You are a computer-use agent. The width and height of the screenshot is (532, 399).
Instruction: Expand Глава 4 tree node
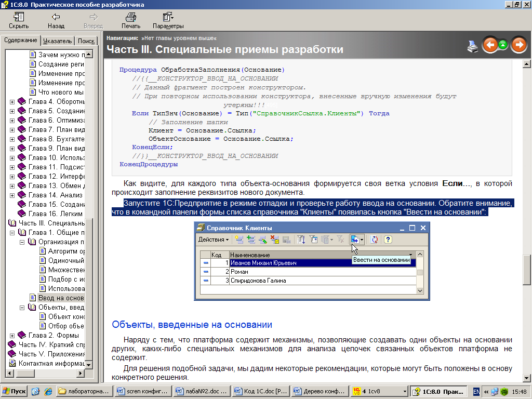tap(12, 101)
